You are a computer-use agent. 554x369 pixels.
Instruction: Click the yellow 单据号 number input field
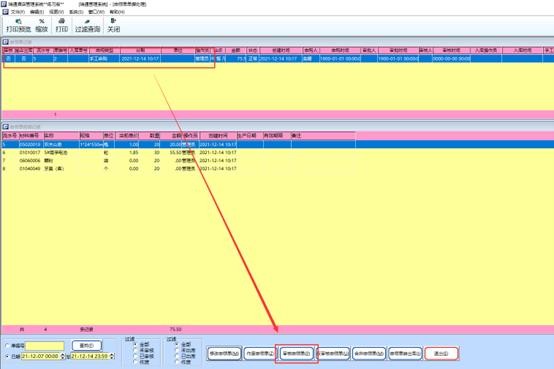[45, 346]
